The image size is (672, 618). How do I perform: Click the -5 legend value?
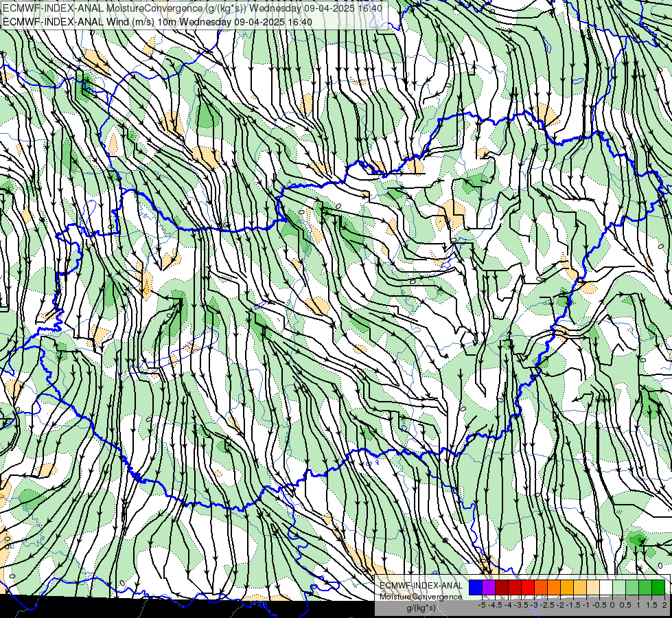click(482, 605)
